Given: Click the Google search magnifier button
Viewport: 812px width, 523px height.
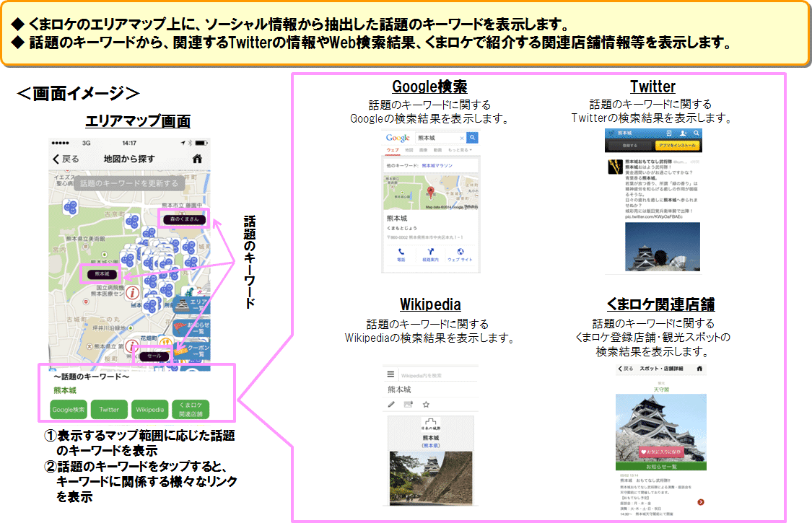Looking at the screenshot, I should coord(472,138).
